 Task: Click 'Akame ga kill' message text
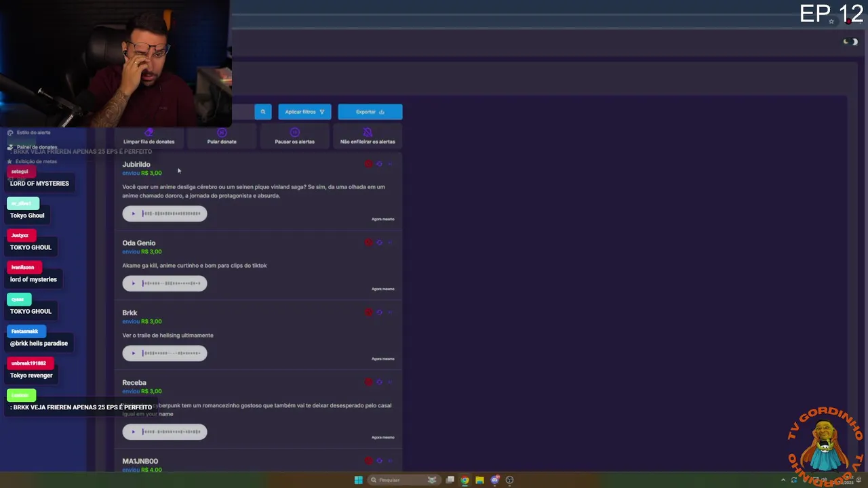(195, 266)
